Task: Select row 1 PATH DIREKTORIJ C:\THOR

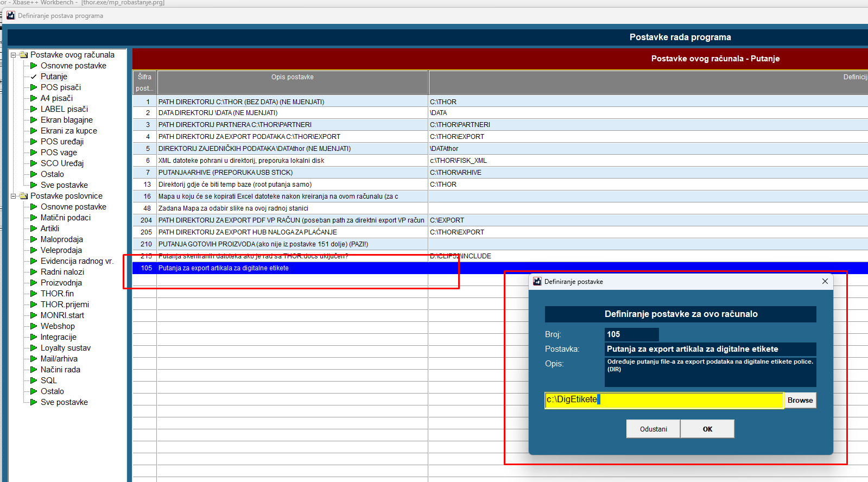Action: [499, 102]
